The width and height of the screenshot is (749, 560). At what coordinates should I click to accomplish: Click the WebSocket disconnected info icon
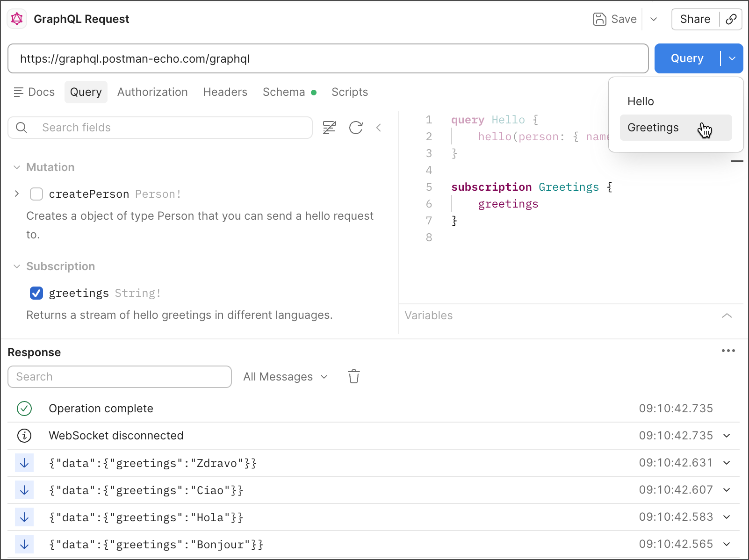coord(24,436)
